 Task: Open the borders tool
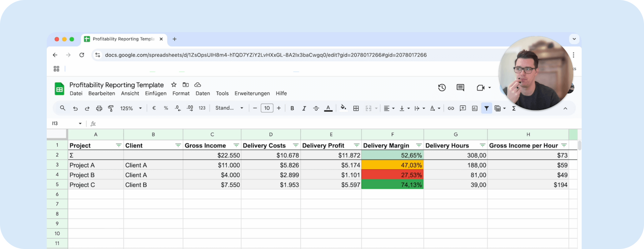(356, 108)
